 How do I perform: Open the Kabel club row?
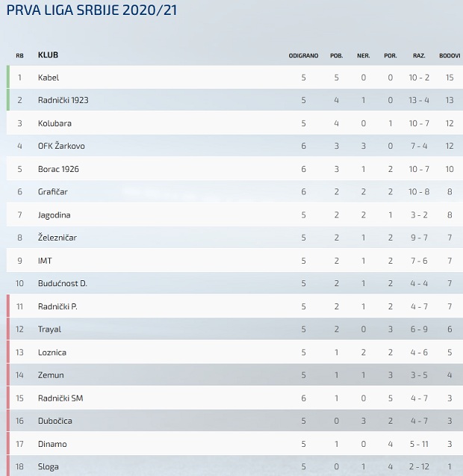(234, 78)
